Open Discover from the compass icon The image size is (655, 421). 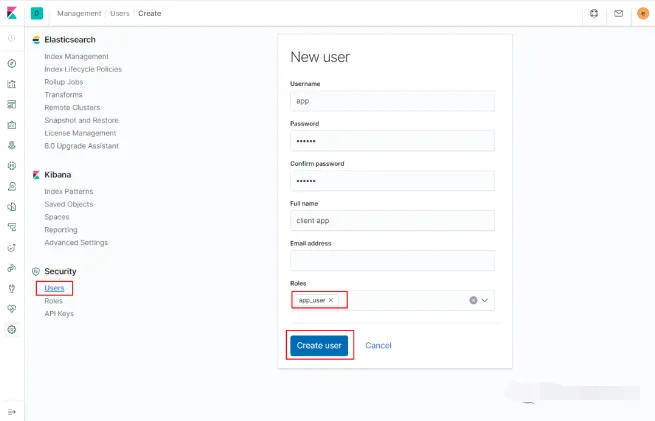[12, 63]
